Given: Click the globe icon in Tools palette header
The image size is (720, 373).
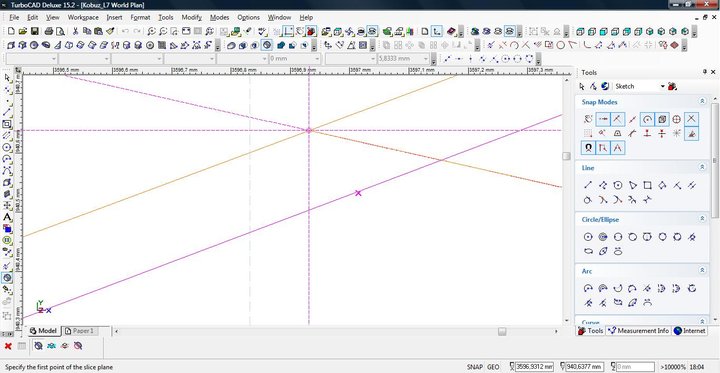Looking at the screenshot, I should [x=605, y=86].
